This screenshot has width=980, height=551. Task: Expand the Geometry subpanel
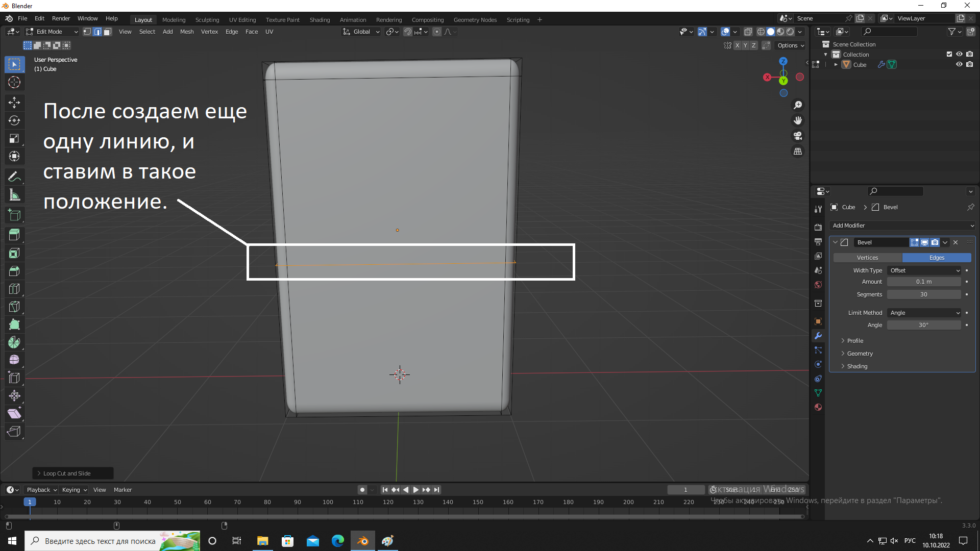tap(860, 354)
